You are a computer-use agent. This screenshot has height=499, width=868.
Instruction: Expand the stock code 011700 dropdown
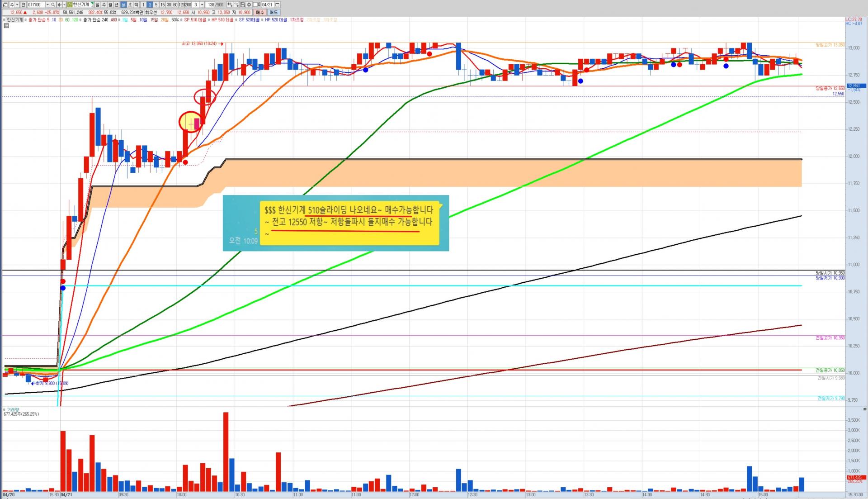pyautogui.click(x=47, y=5)
